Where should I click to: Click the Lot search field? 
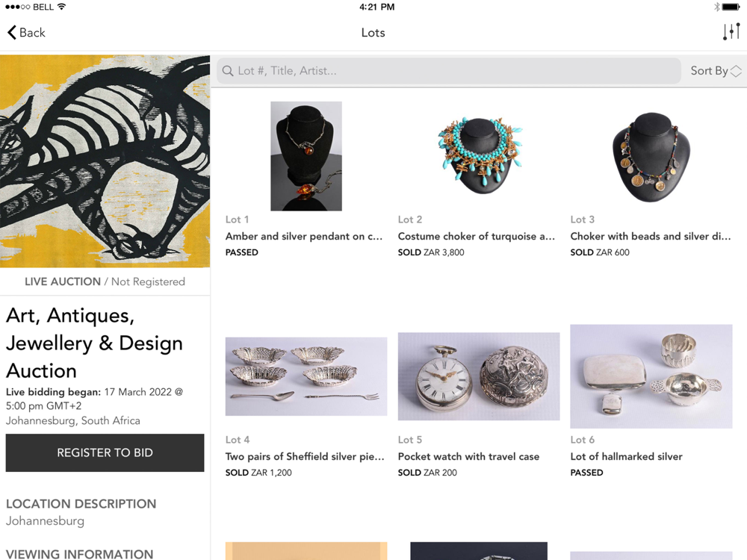pos(448,71)
